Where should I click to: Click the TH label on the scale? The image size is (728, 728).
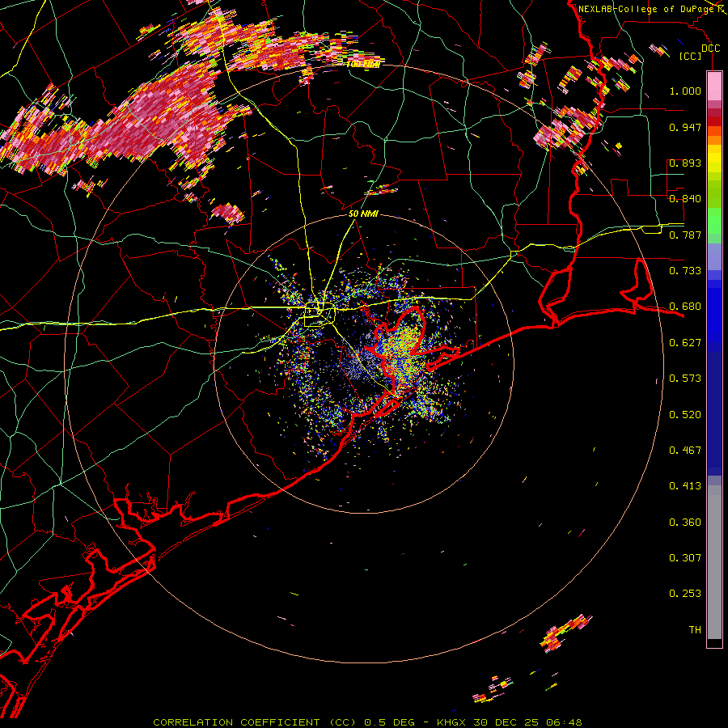[x=695, y=630]
